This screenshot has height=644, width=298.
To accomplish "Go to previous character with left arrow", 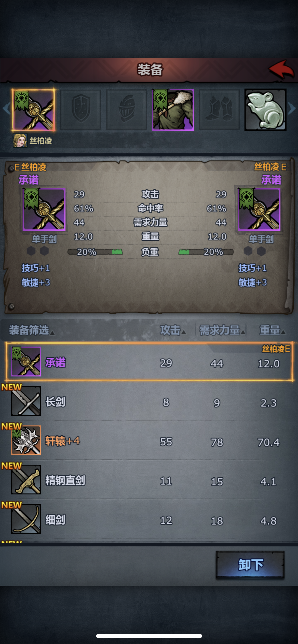I will coord(6,109).
